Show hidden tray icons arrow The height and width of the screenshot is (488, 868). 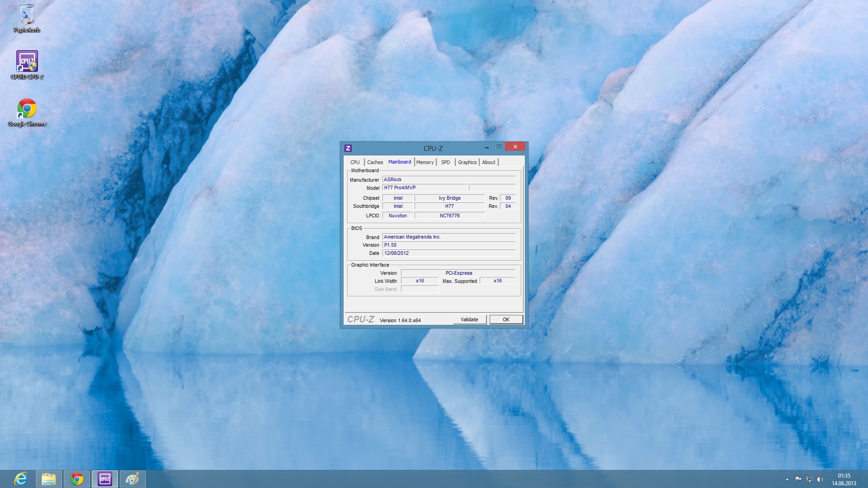pyautogui.click(x=787, y=479)
